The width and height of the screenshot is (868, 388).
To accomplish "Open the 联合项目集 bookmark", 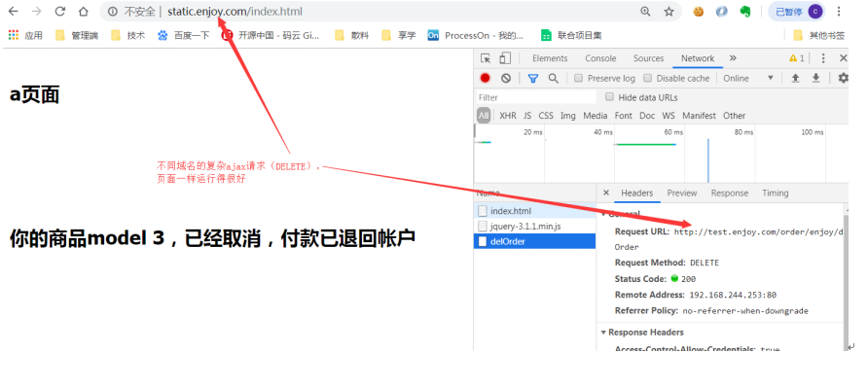I will pos(571,35).
